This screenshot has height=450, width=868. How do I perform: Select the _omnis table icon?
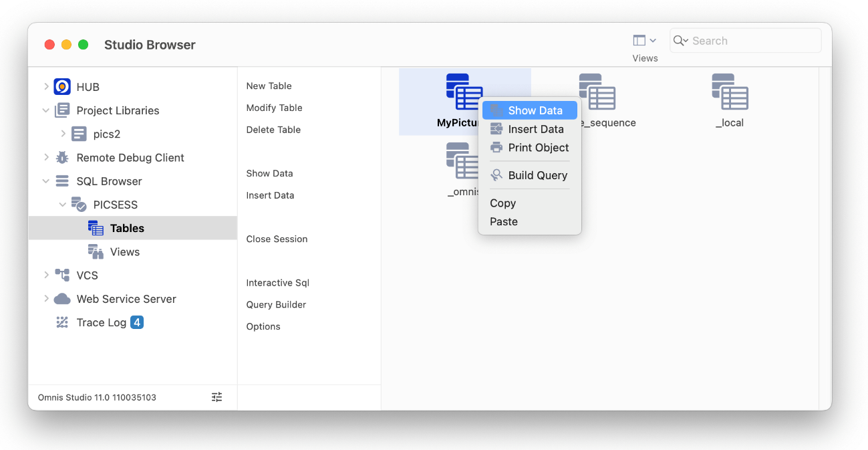coord(462,161)
